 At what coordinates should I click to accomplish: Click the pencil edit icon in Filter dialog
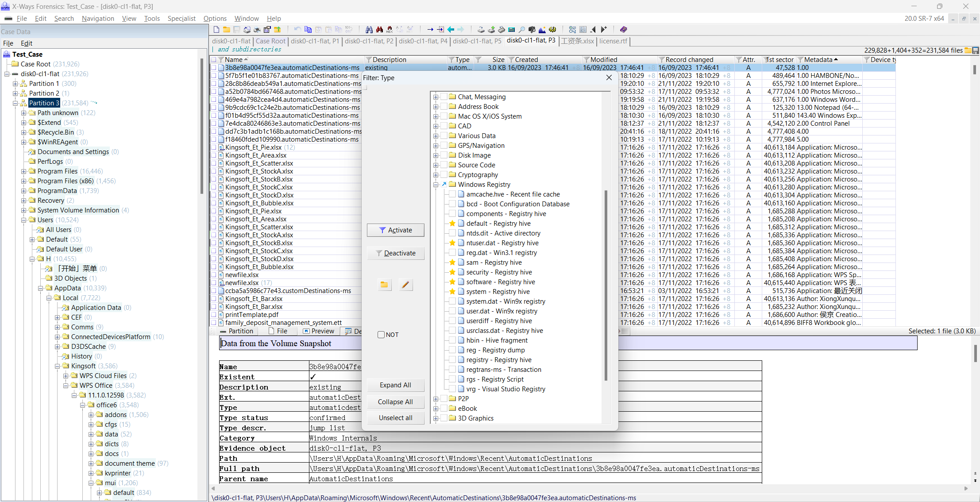click(x=405, y=285)
